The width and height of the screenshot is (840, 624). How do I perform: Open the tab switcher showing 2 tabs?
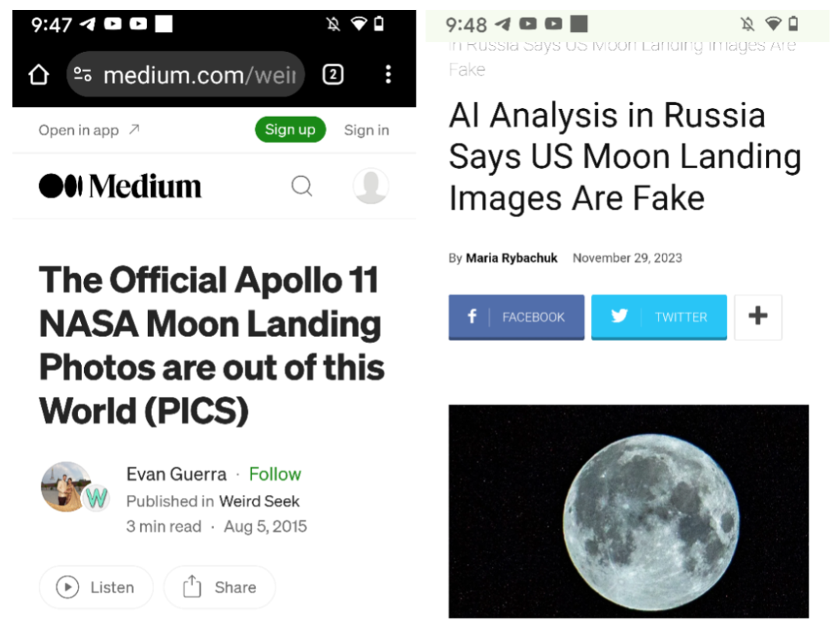[332, 75]
